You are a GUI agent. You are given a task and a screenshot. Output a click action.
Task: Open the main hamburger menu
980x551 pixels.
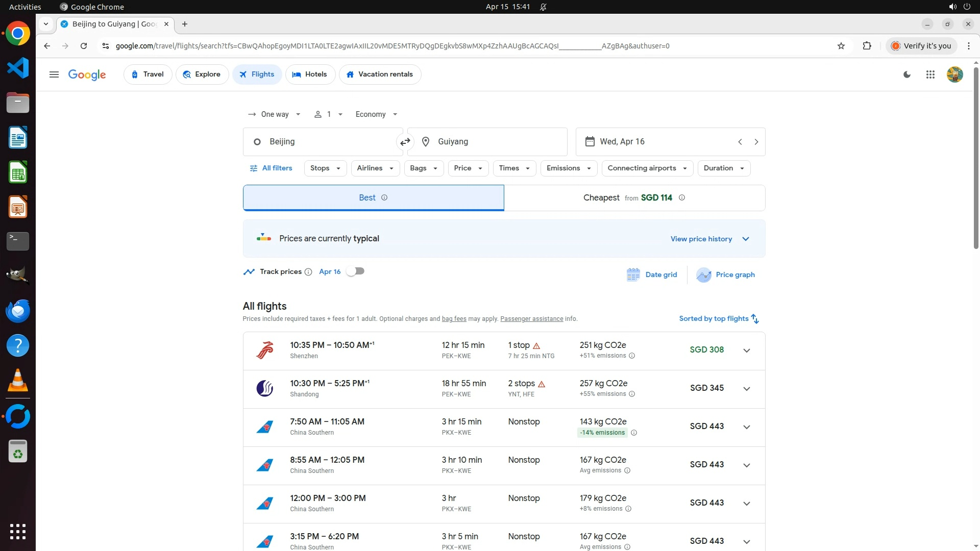pos(54,74)
